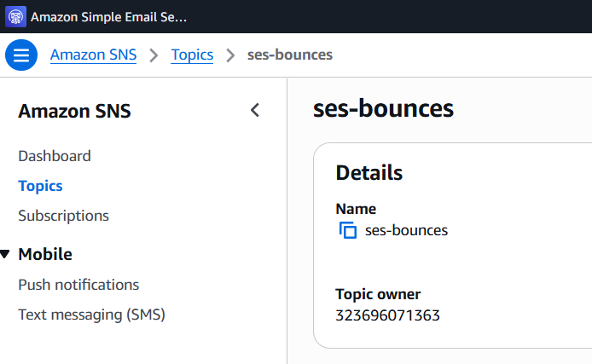Open Text messaging (SMS) page

(91, 315)
